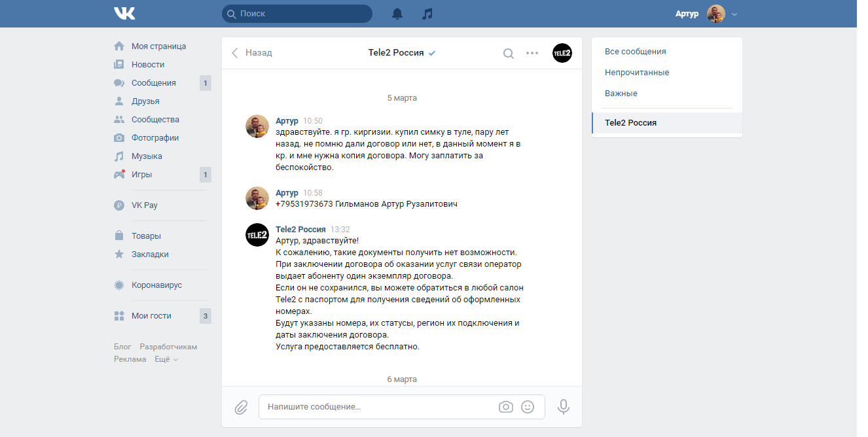Attach a file with the paperclip
The width and height of the screenshot is (868, 437).
[241, 407]
